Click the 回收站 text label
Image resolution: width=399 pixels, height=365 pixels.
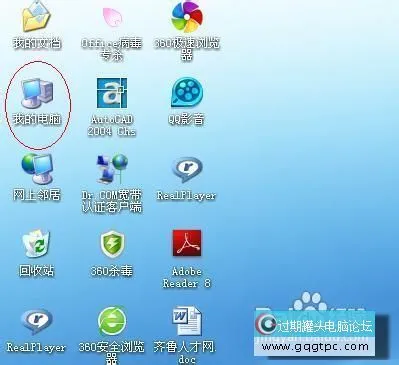(36, 270)
